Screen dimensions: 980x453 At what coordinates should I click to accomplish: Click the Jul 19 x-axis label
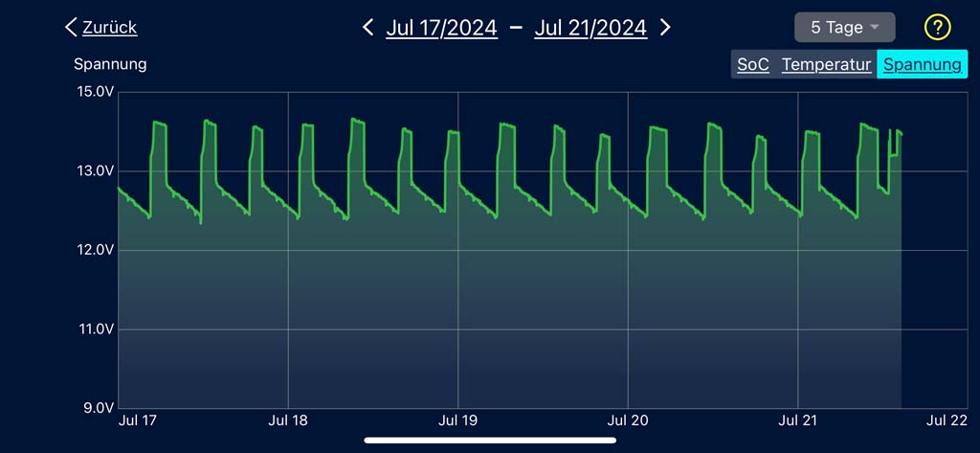point(457,420)
